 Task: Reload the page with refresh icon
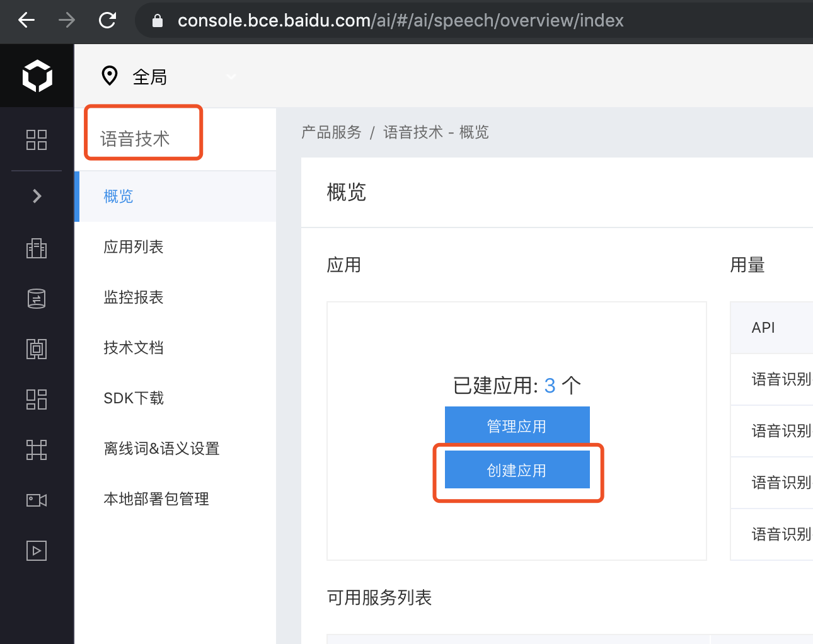click(108, 20)
